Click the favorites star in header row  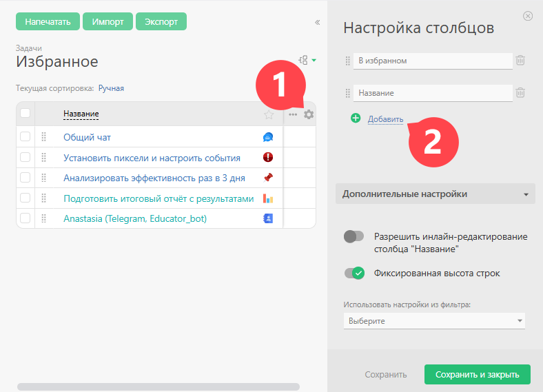pyautogui.click(x=269, y=114)
